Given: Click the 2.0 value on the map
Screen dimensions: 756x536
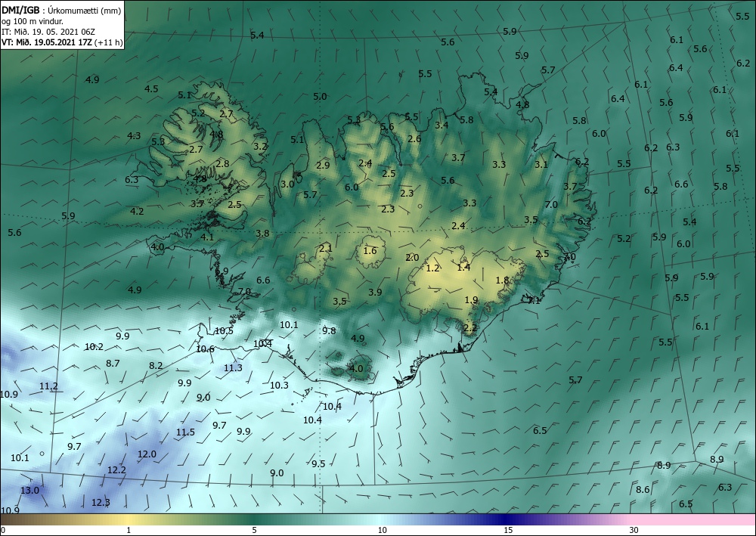Looking at the screenshot, I should [412, 257].
